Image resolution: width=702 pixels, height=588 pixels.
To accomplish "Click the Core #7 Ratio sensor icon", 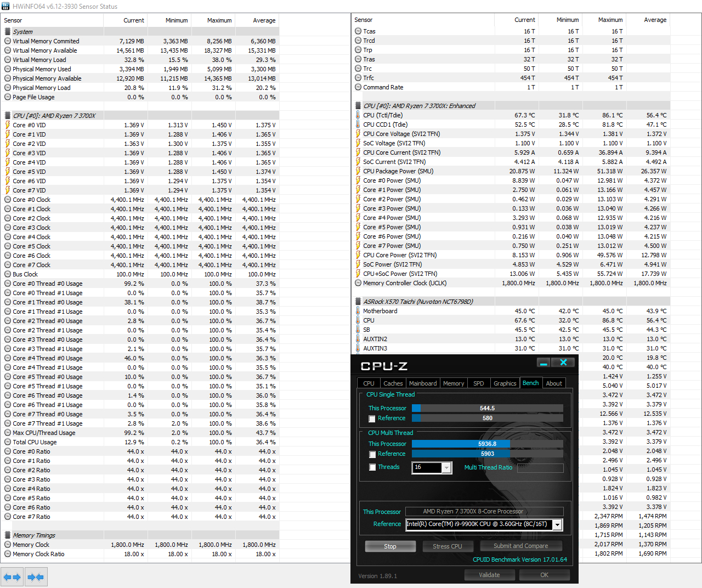I will (8, 517).
